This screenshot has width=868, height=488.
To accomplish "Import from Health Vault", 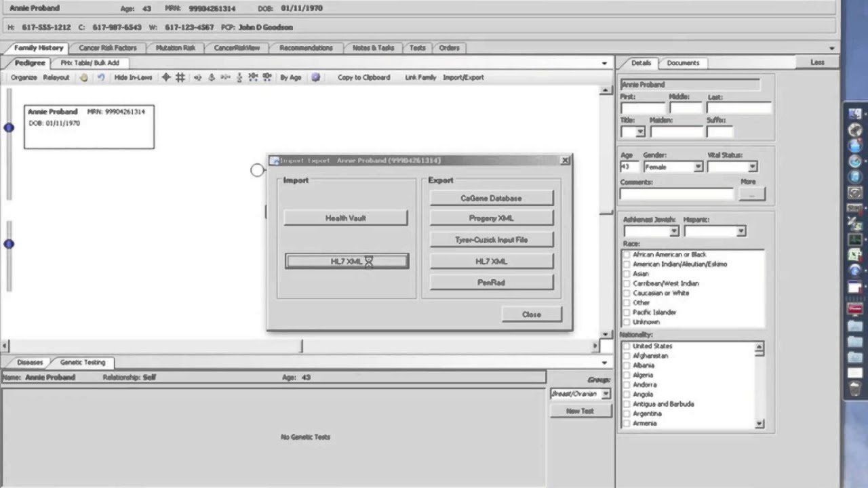I will 346,218.
